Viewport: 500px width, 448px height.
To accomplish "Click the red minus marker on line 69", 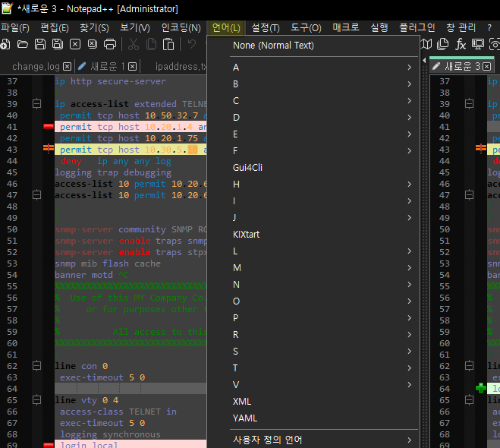I will click(49, 445).
